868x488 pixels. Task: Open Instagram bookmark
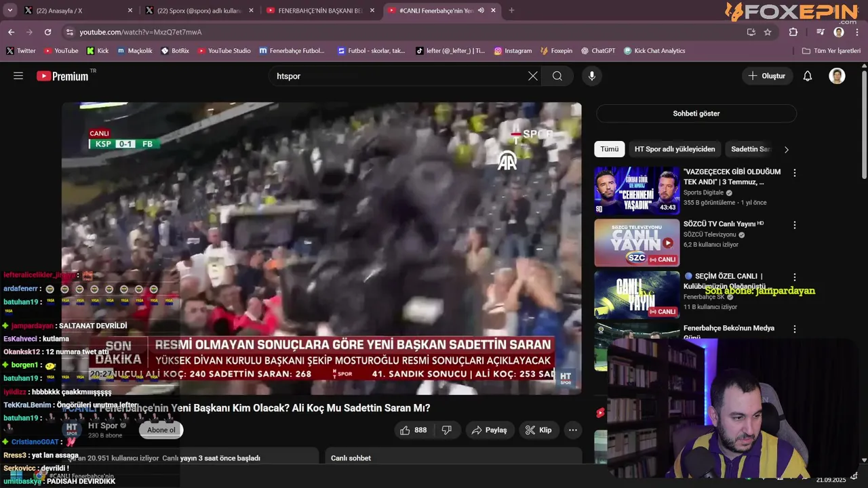tap(513, 51)
